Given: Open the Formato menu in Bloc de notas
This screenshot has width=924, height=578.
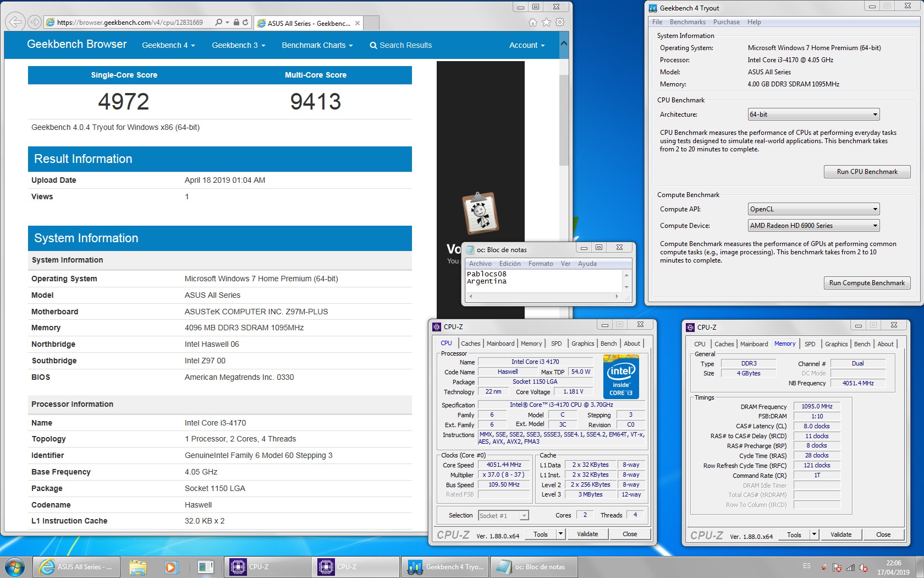Looking at the screenshot, I should (x=541, y=264).
